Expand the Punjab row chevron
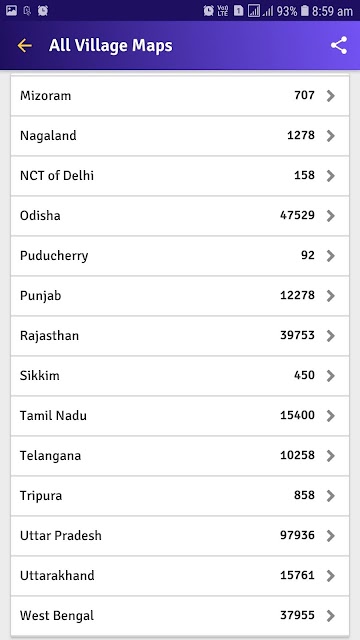This screenshot has height=640, width=360. click(331, 296)
